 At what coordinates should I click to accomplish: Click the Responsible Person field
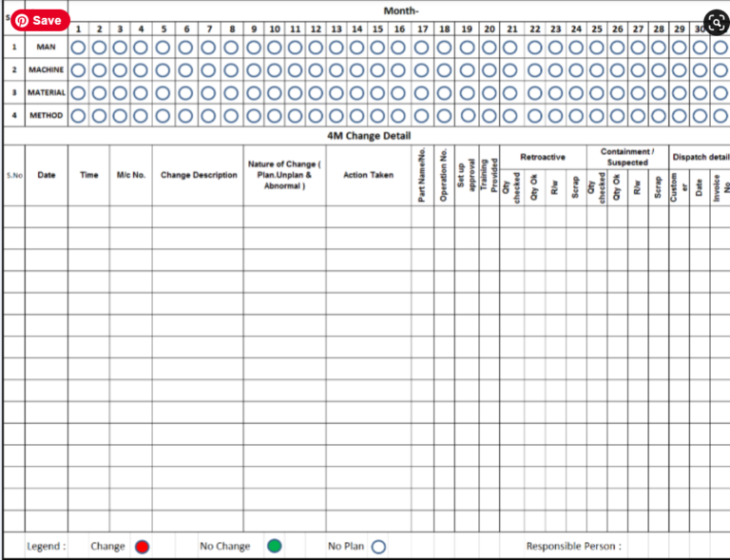click(x=573, y=547)
